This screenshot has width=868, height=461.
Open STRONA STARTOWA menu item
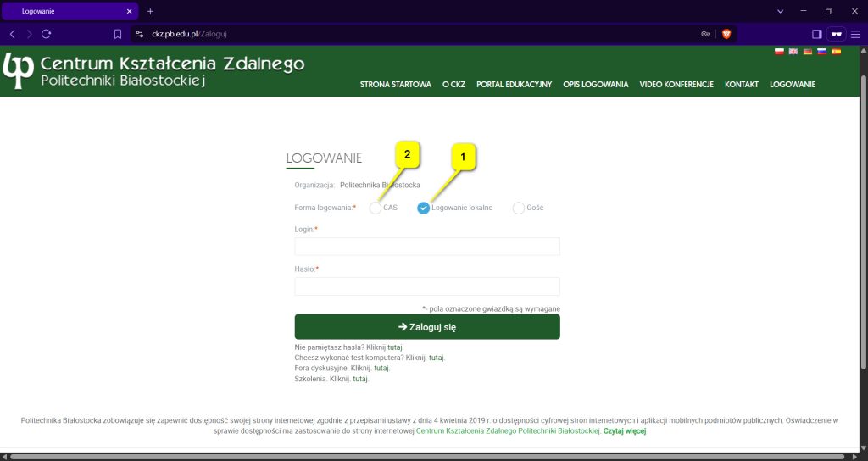395,85
